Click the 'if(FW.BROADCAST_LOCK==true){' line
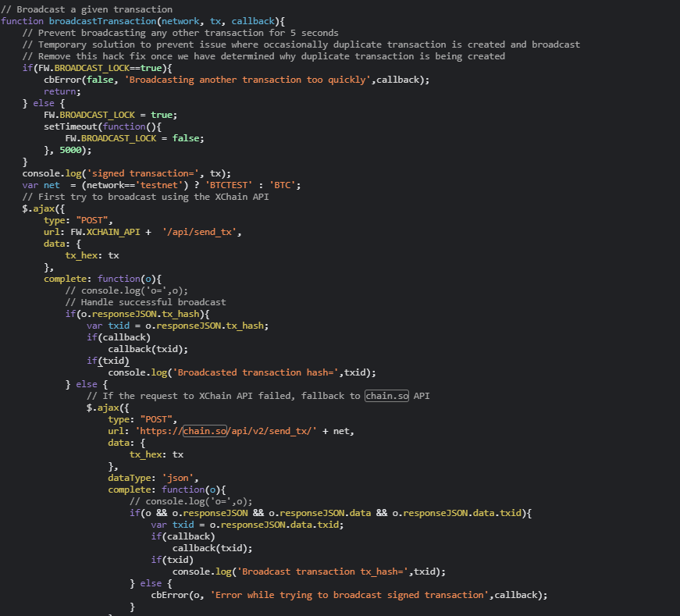Viewport: 680px width, 616px height. [x=97, y=68]
